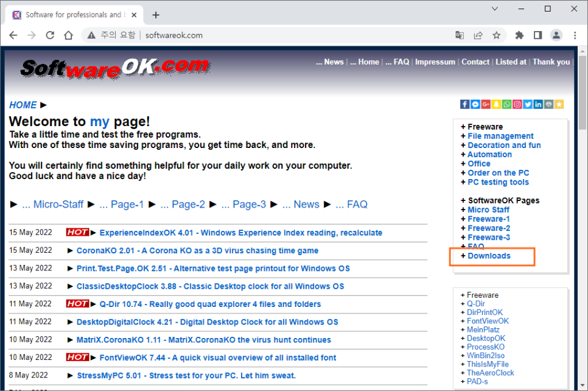The height and width of the screenshot is (391, 588).
Task: Open CoronaKO 2.01 article
Action: click(x=197, y=251)
